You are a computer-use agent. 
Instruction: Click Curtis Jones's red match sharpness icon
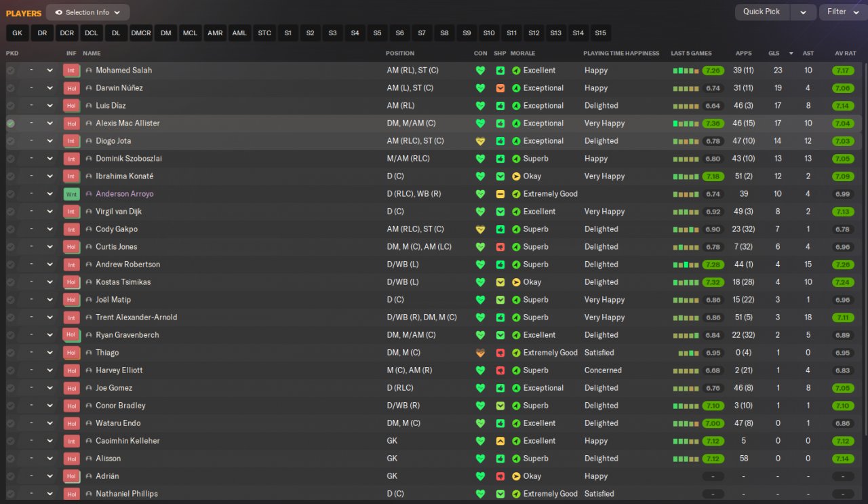[500, 247]
